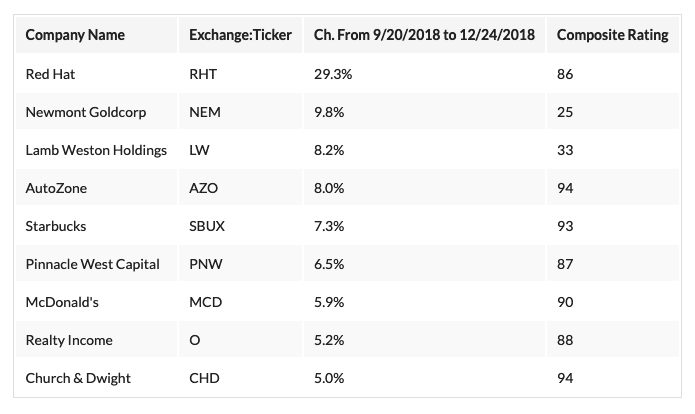Click Newmont Goldcorp's rating of 25
Image resolution: width=695 pixels, height=414 pixels.
565,112
